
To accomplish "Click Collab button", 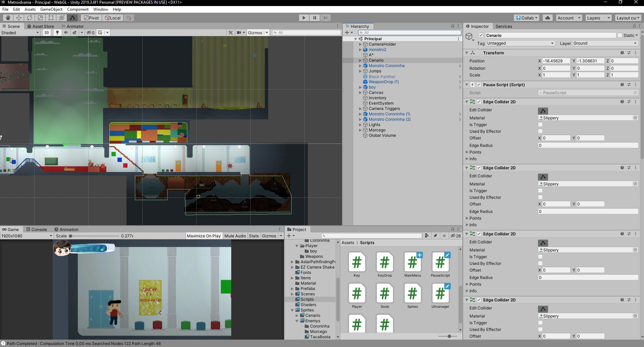I will click(527, 18).
